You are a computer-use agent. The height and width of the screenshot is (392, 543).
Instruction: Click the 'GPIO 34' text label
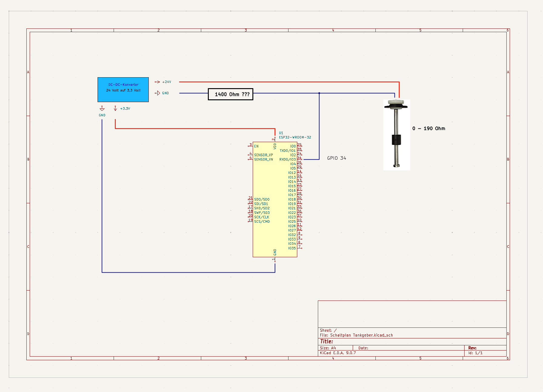click(x=337, y=158)
